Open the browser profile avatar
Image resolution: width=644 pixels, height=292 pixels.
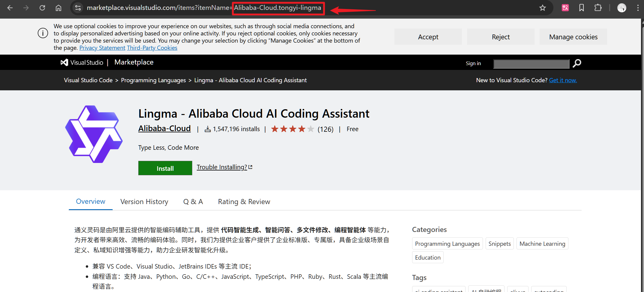pos(622,8)
